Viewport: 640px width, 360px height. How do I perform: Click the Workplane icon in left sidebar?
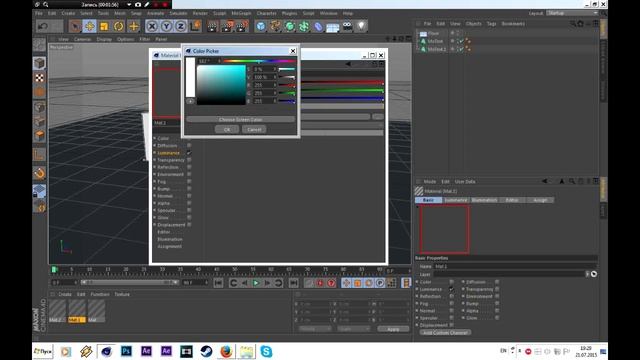coord(39,191)
